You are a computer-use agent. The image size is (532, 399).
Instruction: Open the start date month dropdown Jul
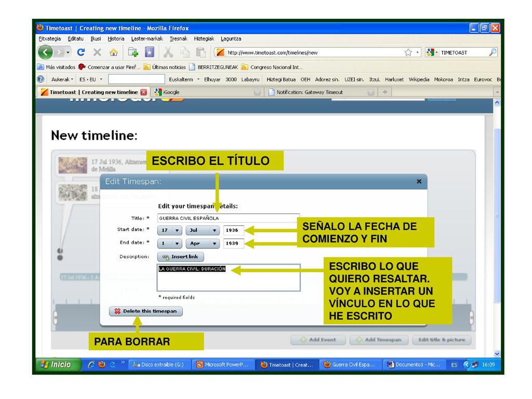coord(203,230)
